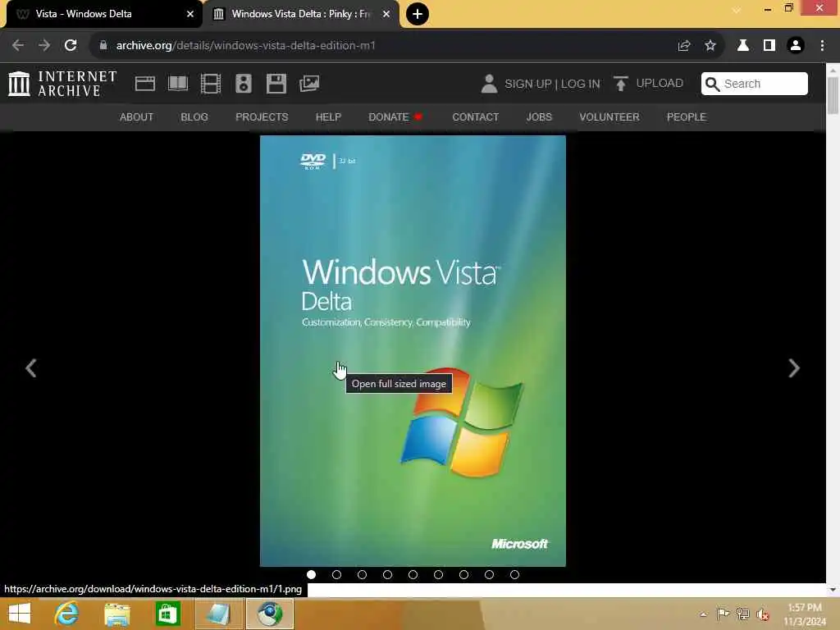
Task: Click the active browser taskbar icon
Action: pyautogui.click(x=270, y=614)
